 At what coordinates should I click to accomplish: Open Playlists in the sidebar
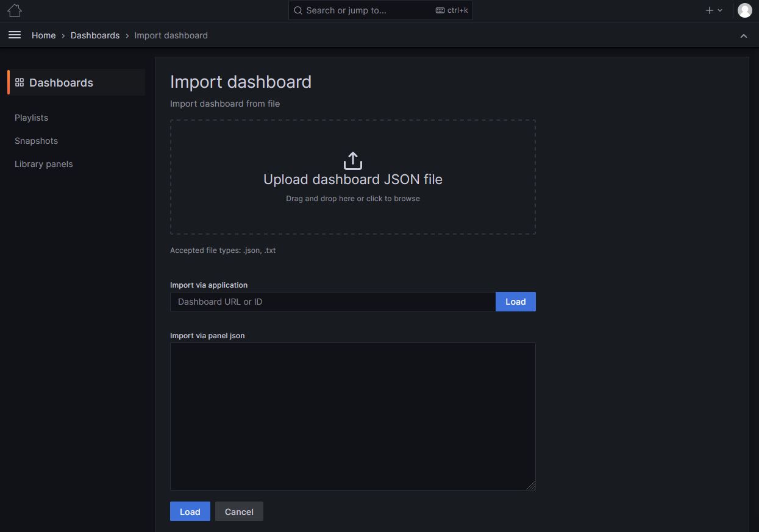31,118
